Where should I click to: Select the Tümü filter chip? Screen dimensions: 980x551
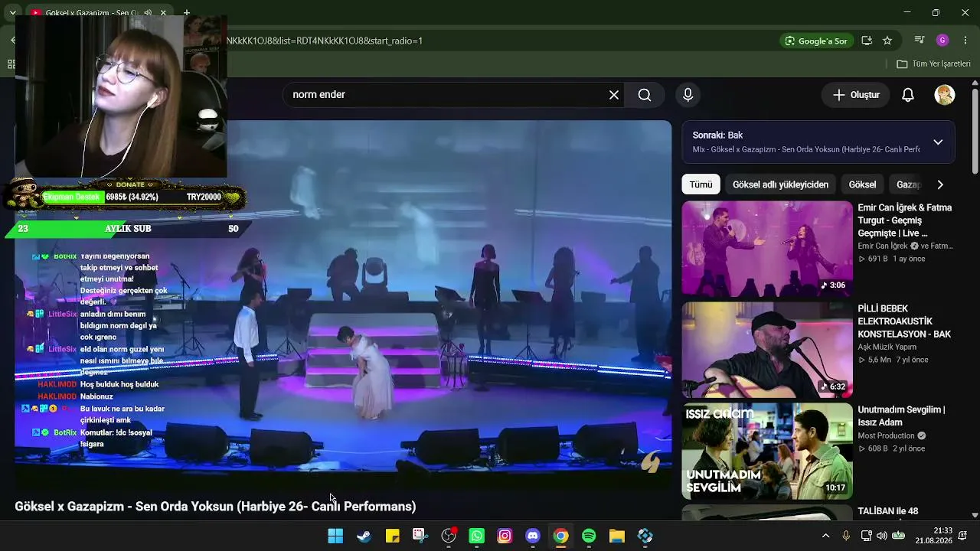tap(701, 184)
